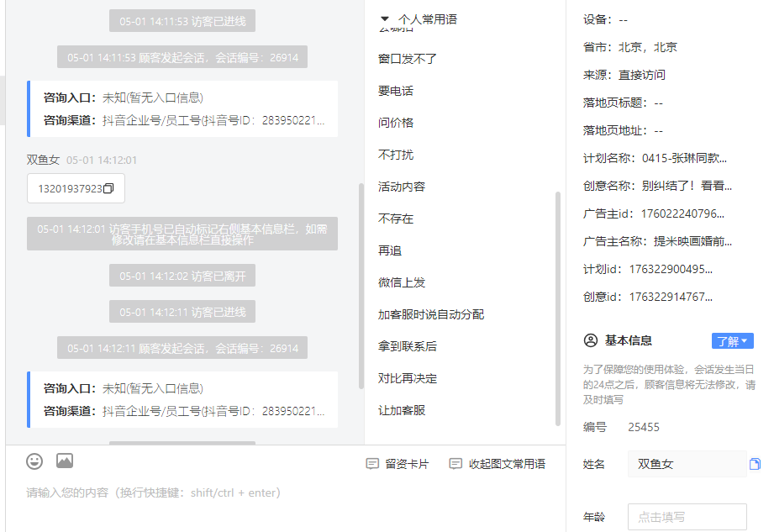
Task: Click the quick phrases list scrollbar
Action: [558, 308]
